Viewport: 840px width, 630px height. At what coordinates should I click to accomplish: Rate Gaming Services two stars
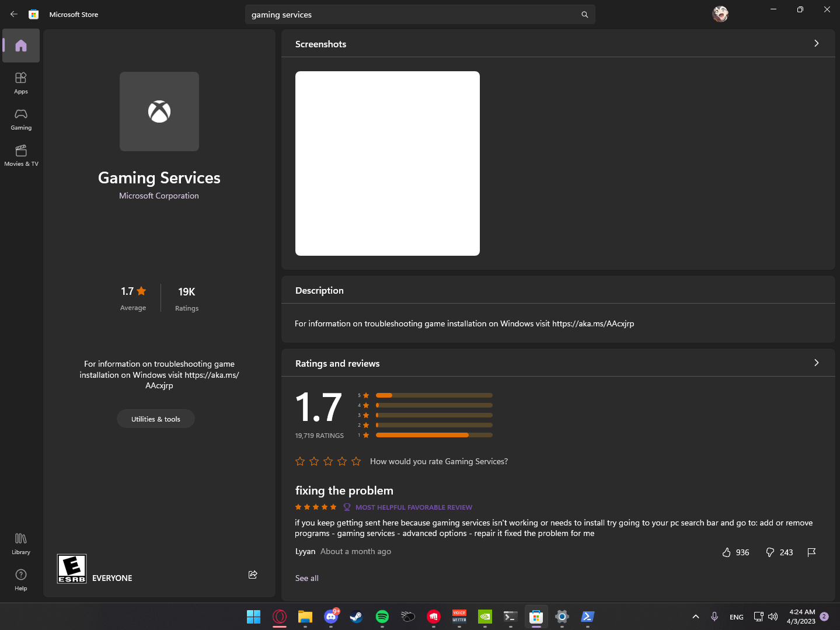pos(314,461)
